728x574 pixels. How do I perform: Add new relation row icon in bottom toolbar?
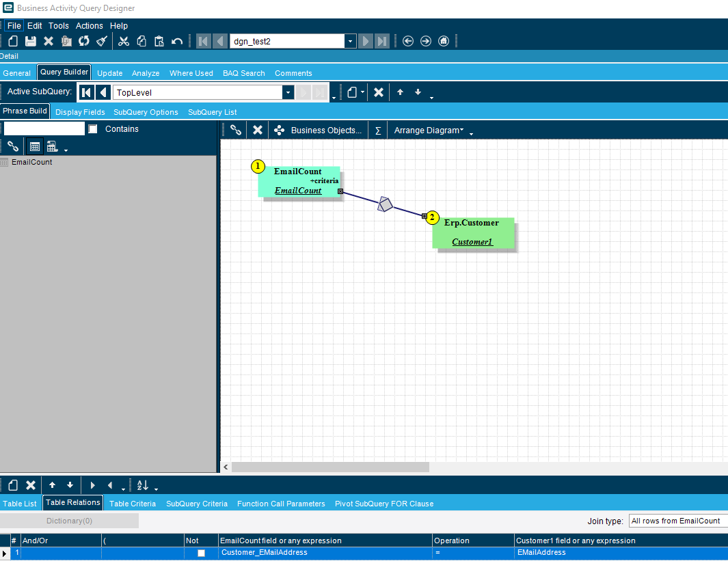13,485
